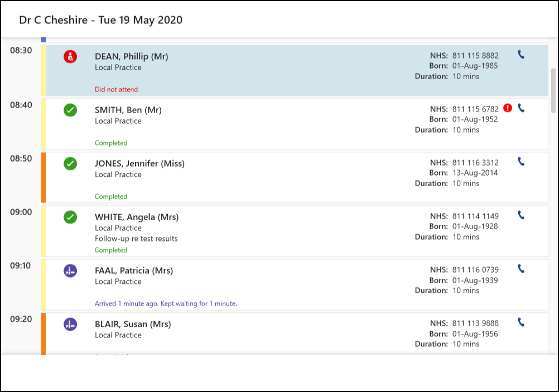
Task: Open patient name WHITE, Angela (Mrs)
Action: pos(137,217)
